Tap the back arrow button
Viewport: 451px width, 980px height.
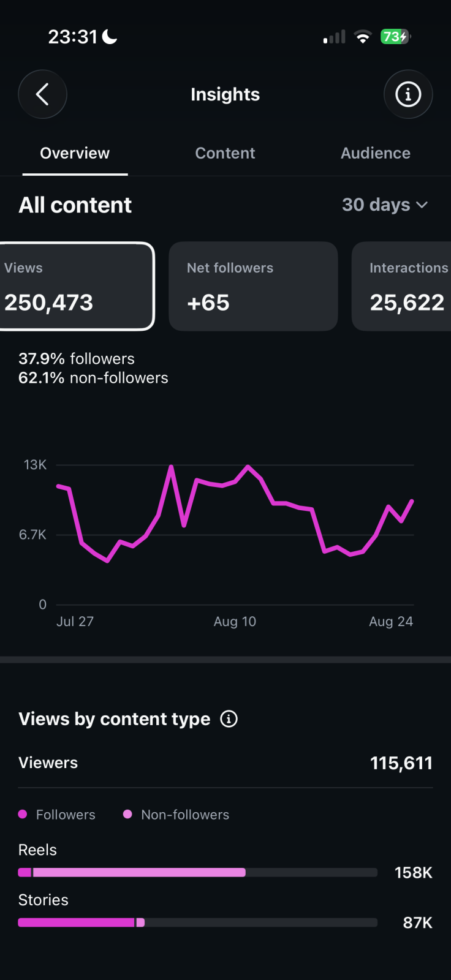(x=42, y=94)
